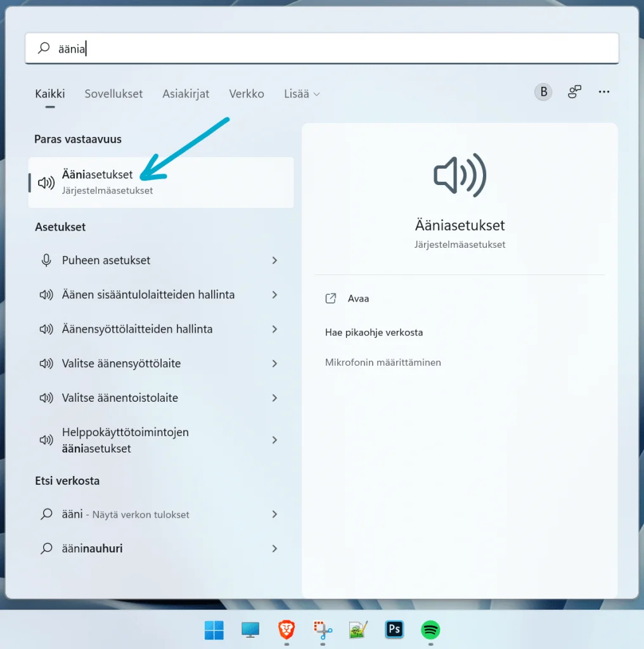Open the three-dots more options menu
This screenshot has height=649, width=644.
pos(604,92)
